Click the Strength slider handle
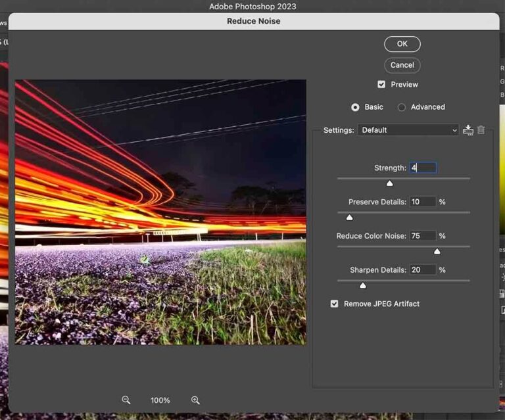The image size is (505, 420). pyautogui.click(x=389, y=183)
